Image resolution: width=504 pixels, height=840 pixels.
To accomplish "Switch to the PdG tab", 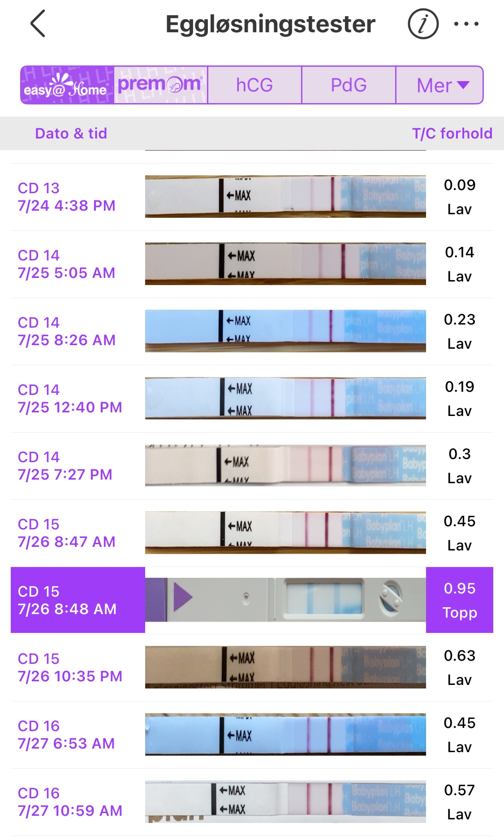I will click(349, 85).
